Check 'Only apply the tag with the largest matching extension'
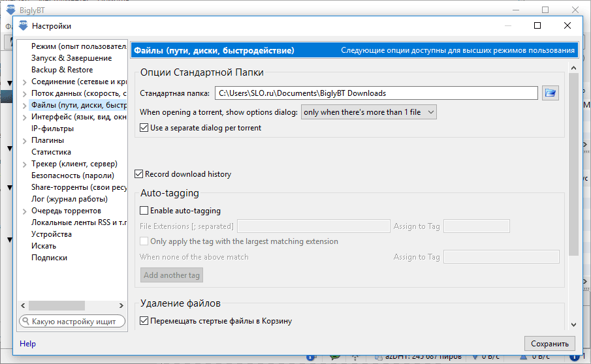Image resolution: width=591 pixels, height=364 pixels. click(x=144, y=241)
